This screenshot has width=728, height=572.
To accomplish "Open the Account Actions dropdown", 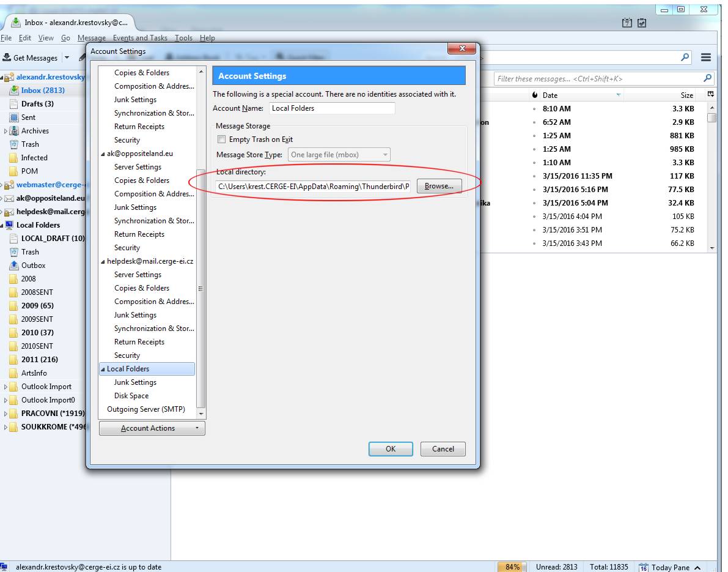I will click(x=152, y=428).
